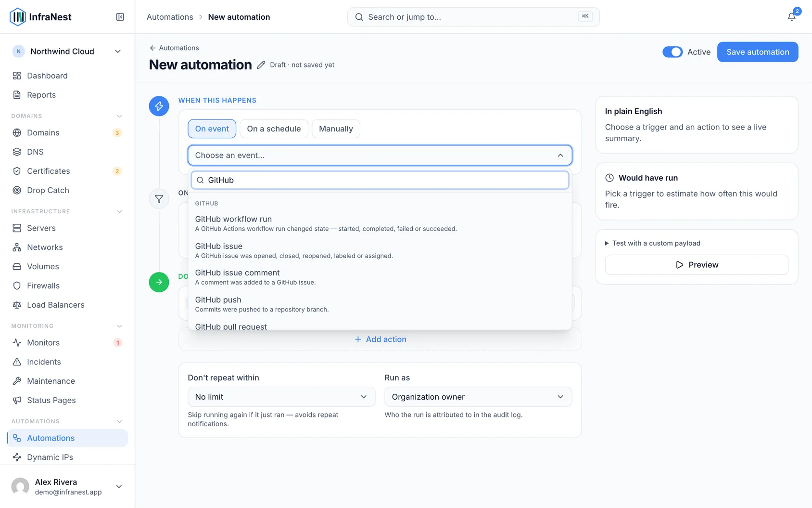Expand Test with a custom payload

pos(652,243)
